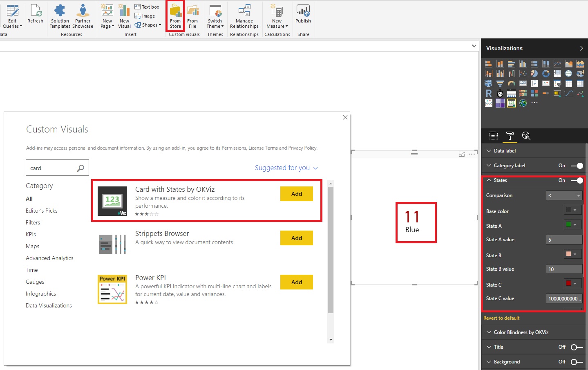Toggle the States switch off
The width and height of the screenshot is (588, 370).
pyautogui.click(x=577, y=180)
